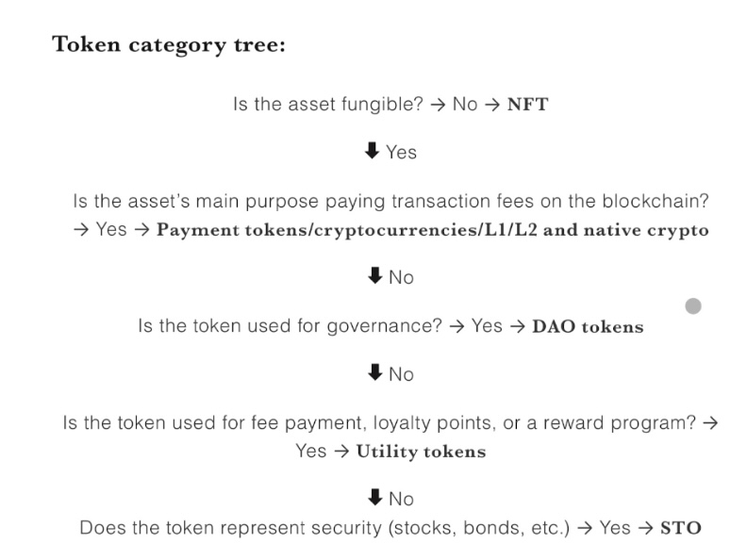Click "Yes" just before the STO label
This screenshot has height=560, width=747.
pyautogui.click(x=615, y=528)
